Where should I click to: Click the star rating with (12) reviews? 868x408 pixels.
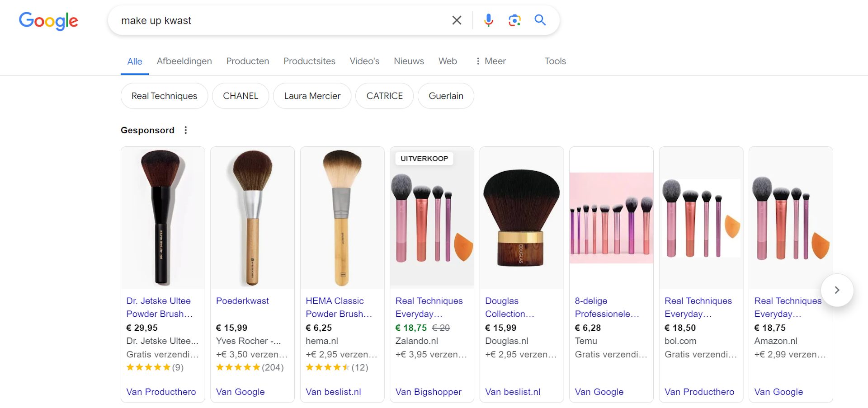(x=337, y=367)
